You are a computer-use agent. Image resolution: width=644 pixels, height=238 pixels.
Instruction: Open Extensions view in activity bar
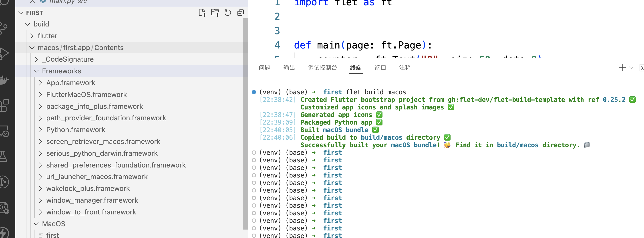click(x=4, y=105)
